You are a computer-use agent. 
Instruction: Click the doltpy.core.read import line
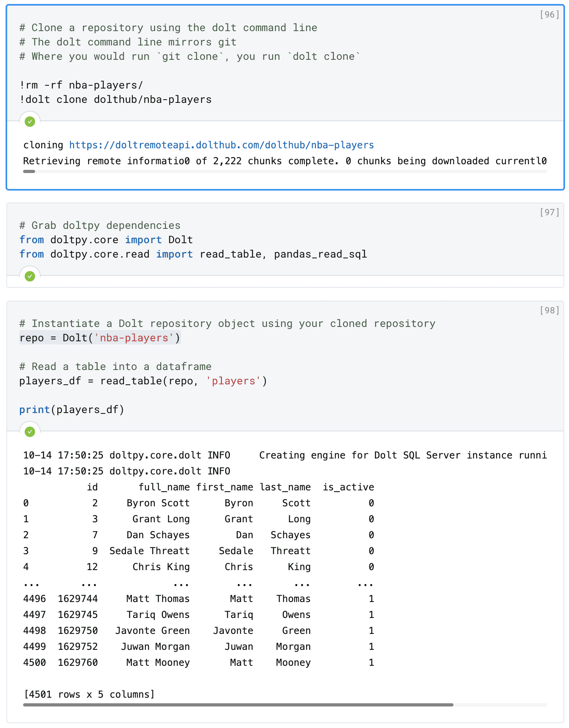click(x=193, y=254)
